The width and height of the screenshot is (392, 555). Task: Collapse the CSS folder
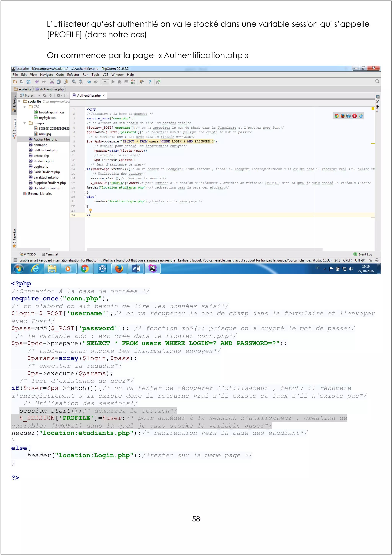coord(25,107)
